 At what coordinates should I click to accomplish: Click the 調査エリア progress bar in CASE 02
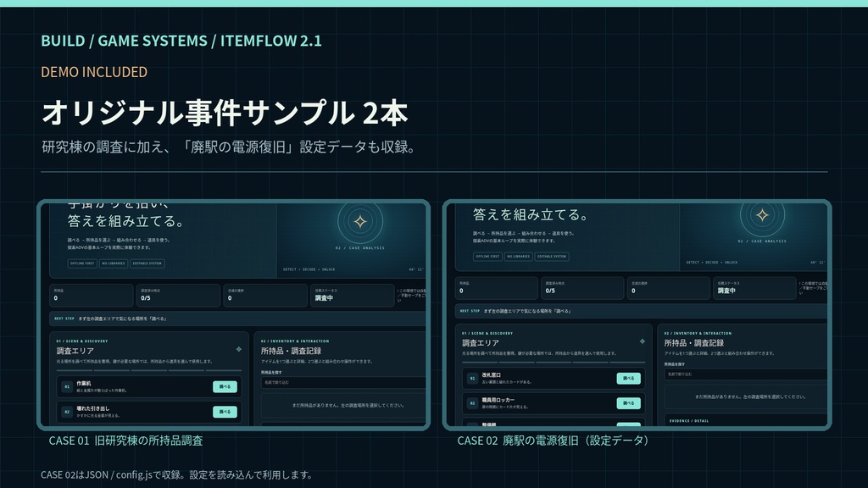click(554, 362)
